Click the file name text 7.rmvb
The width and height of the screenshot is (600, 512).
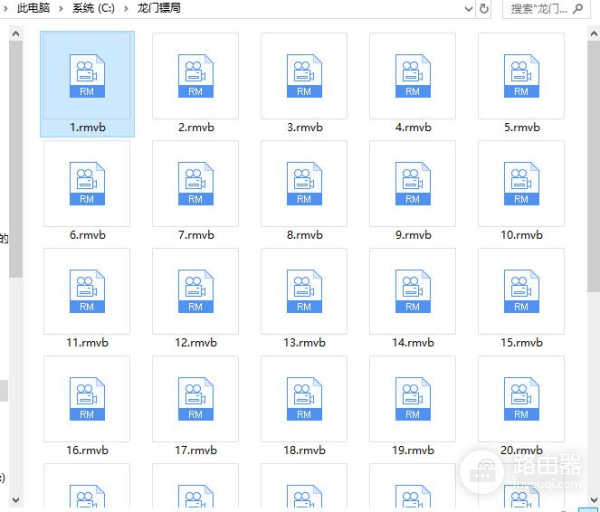point(196,235)
